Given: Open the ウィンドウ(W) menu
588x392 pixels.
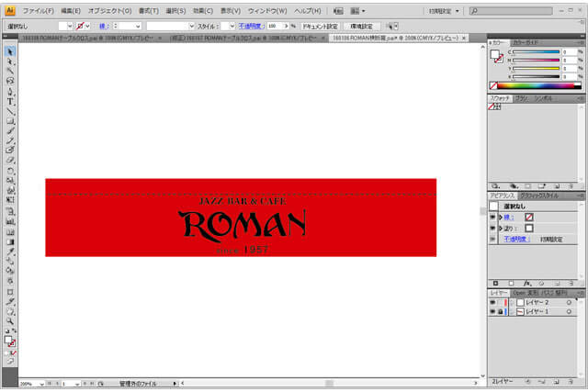Looking at the screenshot, I should [x=267, y=11].
